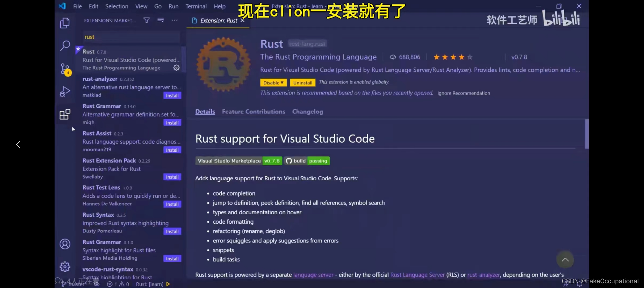Install Rust Grammar by Siberian Media Holding

pyautogui.click(x=172, y=259)
